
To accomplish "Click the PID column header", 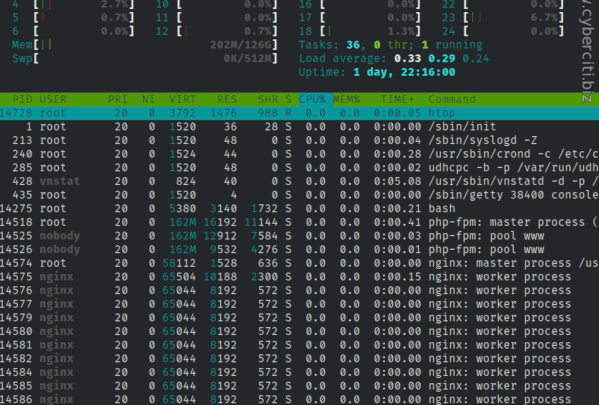I will click(x=23, y=99).
